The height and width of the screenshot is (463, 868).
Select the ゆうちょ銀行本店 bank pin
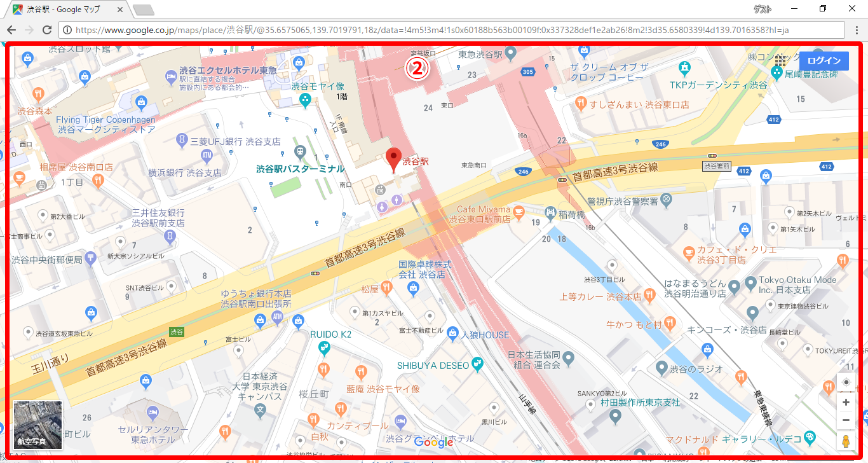pyautogui.click(x=278, y=315)
